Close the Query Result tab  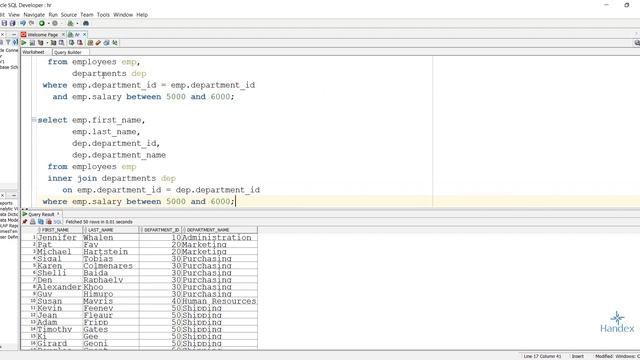coord(58,214)
